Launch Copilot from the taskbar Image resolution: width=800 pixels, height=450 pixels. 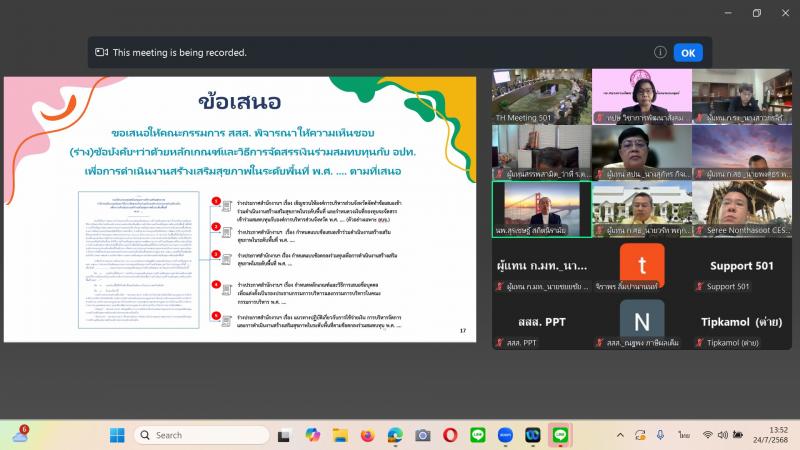312,435
